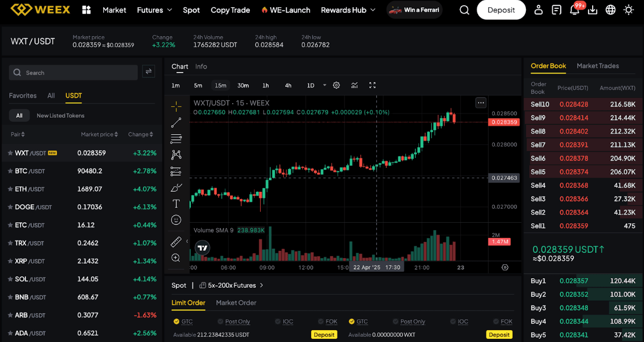Select the crosshair cursor tool on the chart
Screen dimensions: 644x342
(x=176, y=106)
